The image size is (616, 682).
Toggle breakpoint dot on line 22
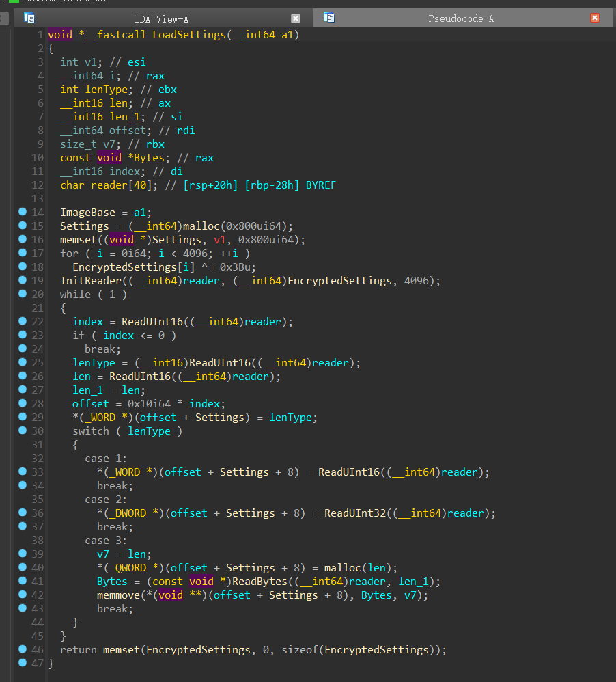click(22, 322)
